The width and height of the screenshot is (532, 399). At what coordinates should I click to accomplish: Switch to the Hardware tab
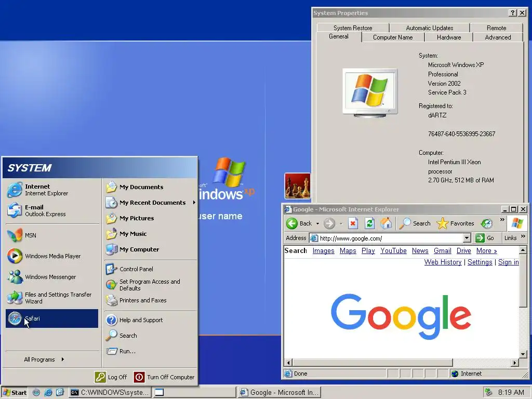449,37
